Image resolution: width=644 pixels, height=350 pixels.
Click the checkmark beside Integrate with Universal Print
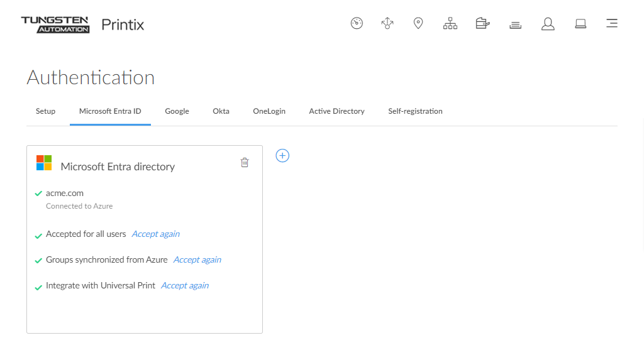(38, 288)
